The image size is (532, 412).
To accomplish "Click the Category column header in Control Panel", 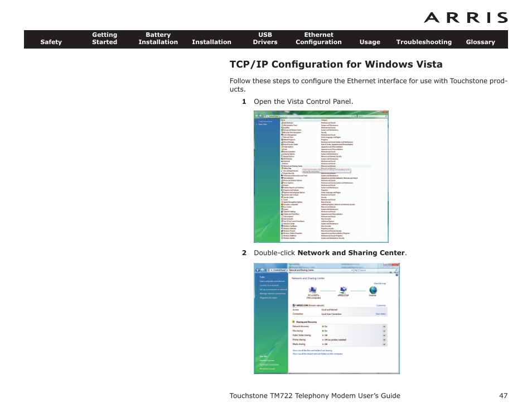I will point(345,120).
